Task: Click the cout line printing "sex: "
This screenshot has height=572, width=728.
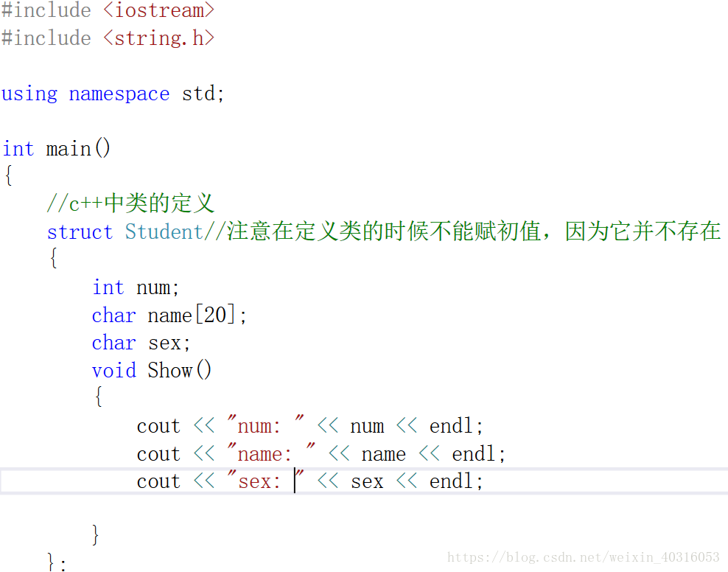Action: pos(310,481)
